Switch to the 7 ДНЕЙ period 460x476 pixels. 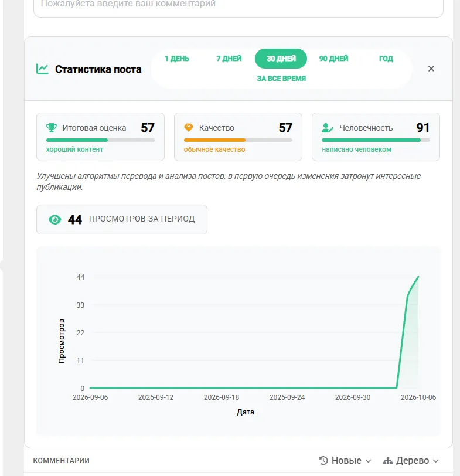[229, 59]
